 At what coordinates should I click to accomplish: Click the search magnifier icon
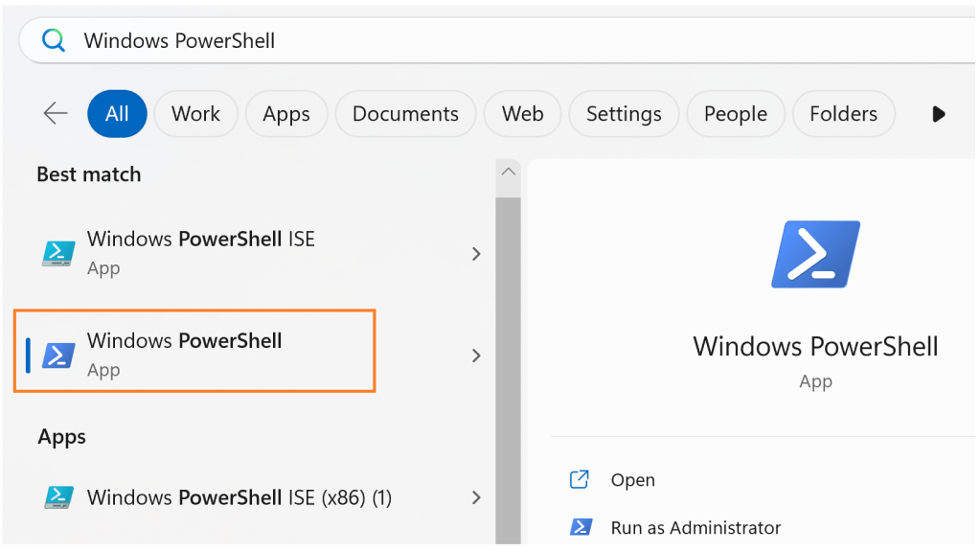tap(54, 40)
